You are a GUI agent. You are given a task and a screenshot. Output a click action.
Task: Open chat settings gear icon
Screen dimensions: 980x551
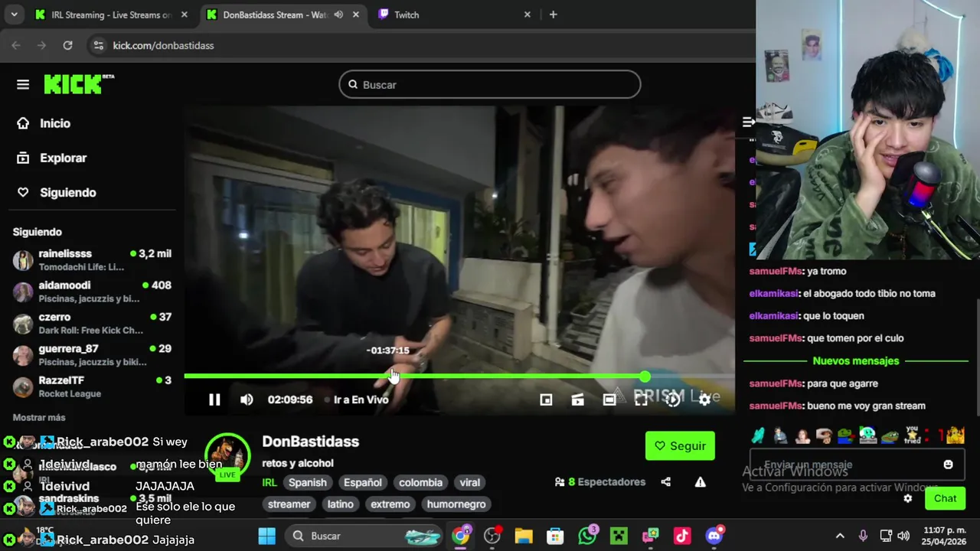pyautogui.click(x=908, y=498)
